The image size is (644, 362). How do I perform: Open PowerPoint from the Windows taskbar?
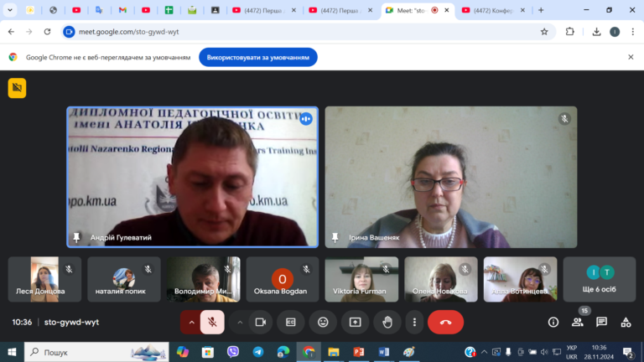[359, 352]
